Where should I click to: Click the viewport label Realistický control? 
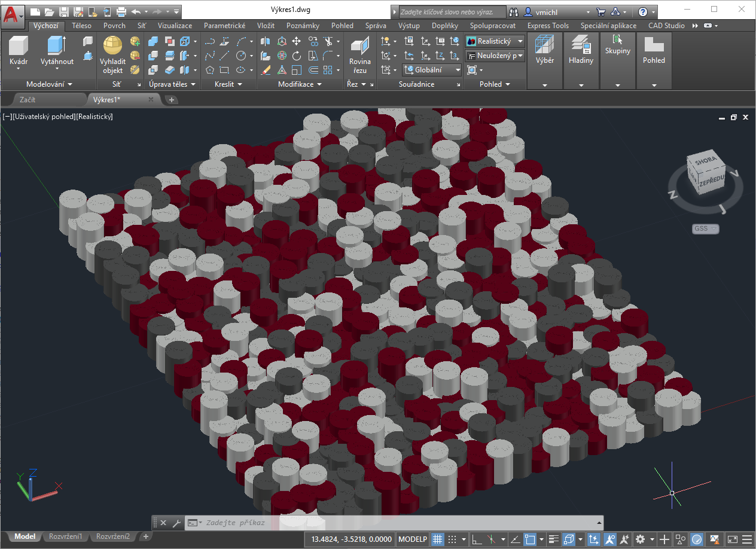click(94, 117)
